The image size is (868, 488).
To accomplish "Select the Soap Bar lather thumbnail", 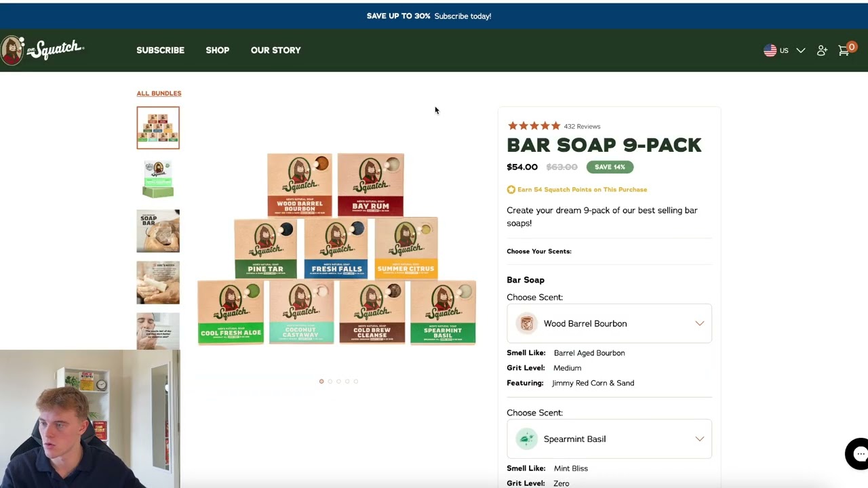I will coord(158,231).
